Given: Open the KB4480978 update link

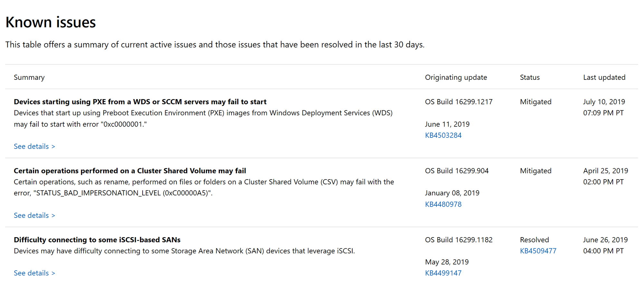Looking at the screenshot, I should tap(443, 204).
